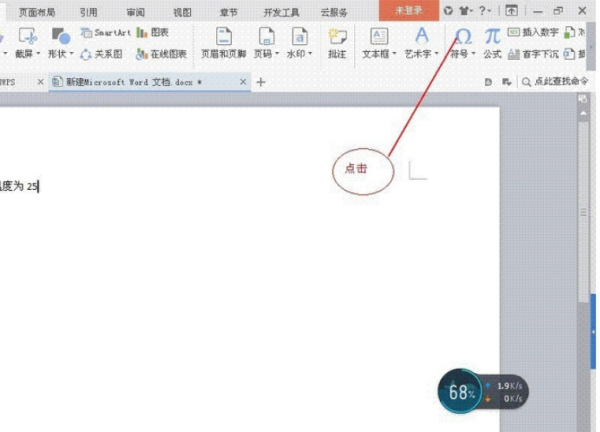Expand the 形状 shapes dropdown
This screenshot has height=432, width=600.
tap(71, 54)
